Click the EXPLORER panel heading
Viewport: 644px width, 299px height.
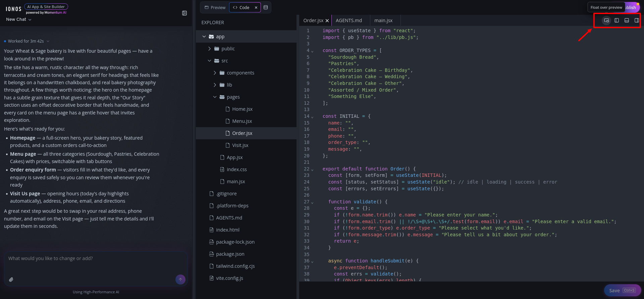coord(213,22)
